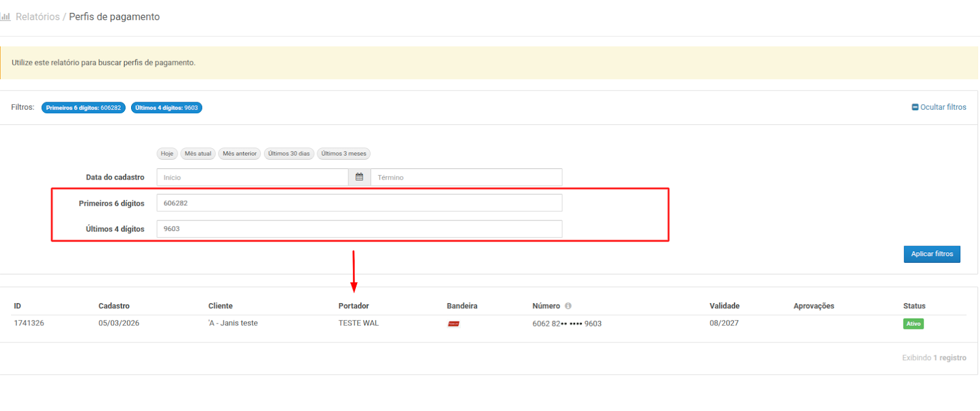Choose the Últimos 30 dias shortcut
This screenshot has height=411, width=980.
288,154
